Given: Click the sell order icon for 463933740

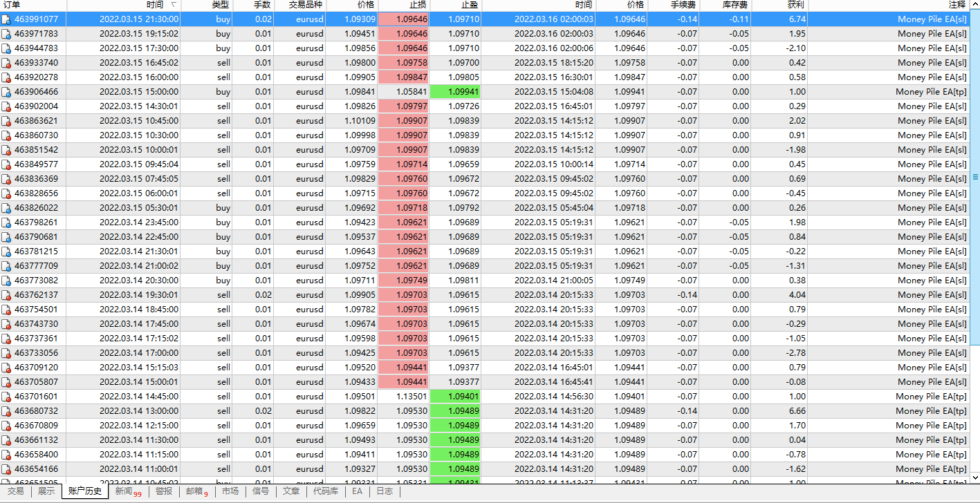Looking at the screenshot, I should pos(6,63).
